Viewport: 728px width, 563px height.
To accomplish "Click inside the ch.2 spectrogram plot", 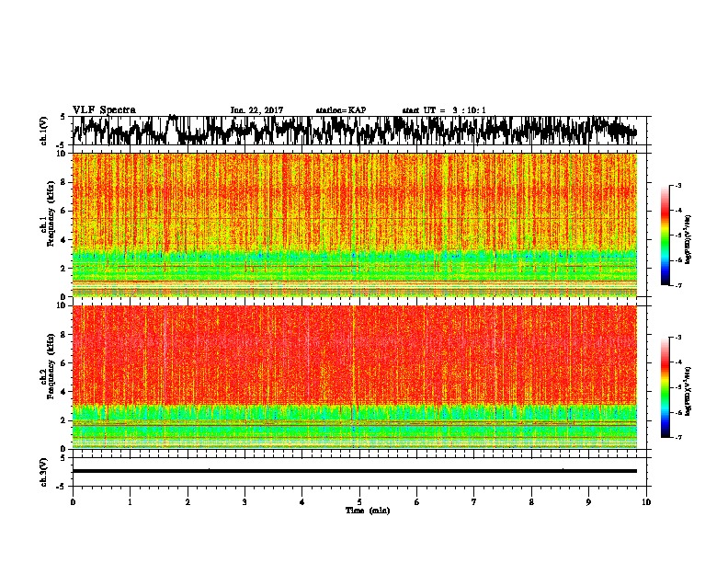I will point(355,377).
